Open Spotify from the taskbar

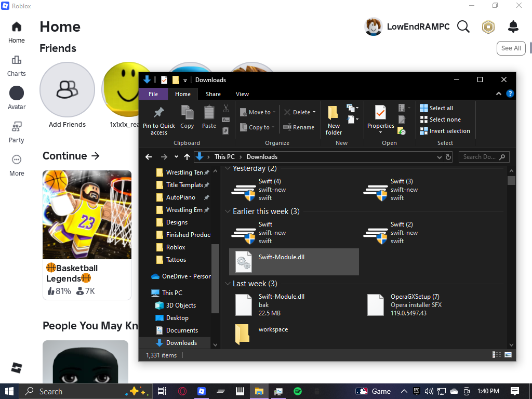[x=298, y=391]
